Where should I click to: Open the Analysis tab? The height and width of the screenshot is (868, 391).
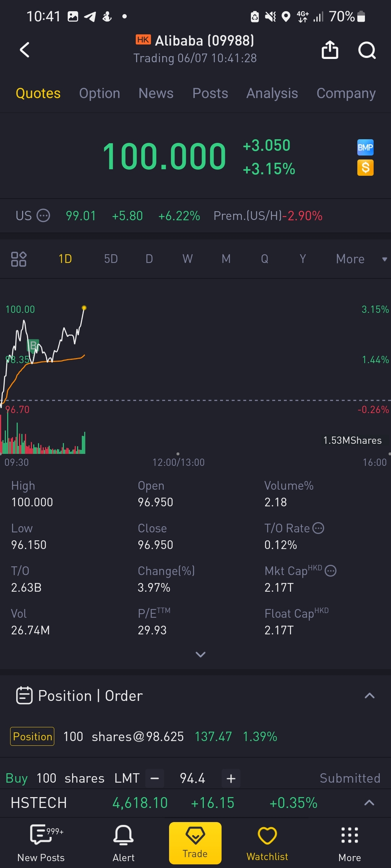[272, 93]
